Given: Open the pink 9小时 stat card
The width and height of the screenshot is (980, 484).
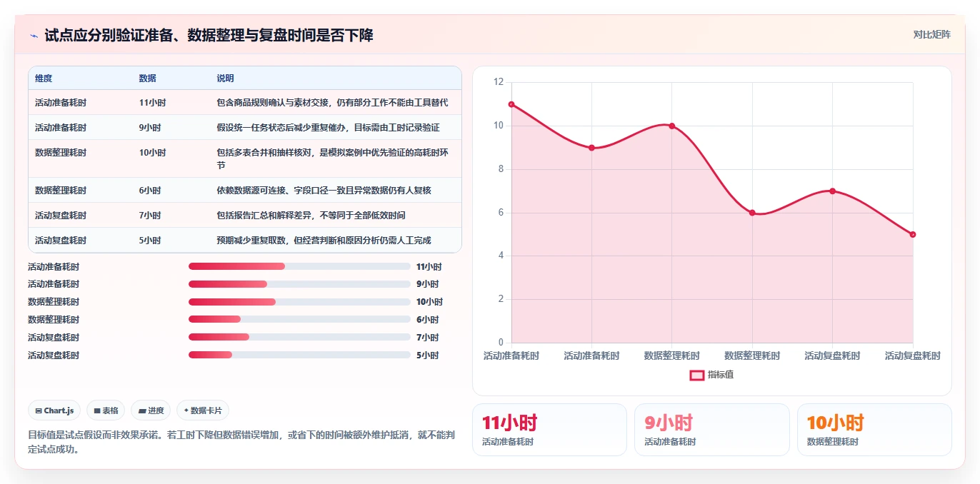Looking at the screenshot, I should 711,430.
